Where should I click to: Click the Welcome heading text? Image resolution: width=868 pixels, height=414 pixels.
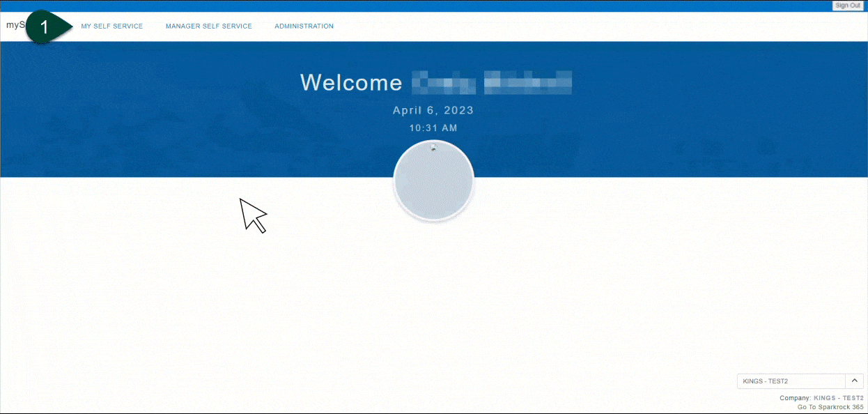click(x=351, y=83)
